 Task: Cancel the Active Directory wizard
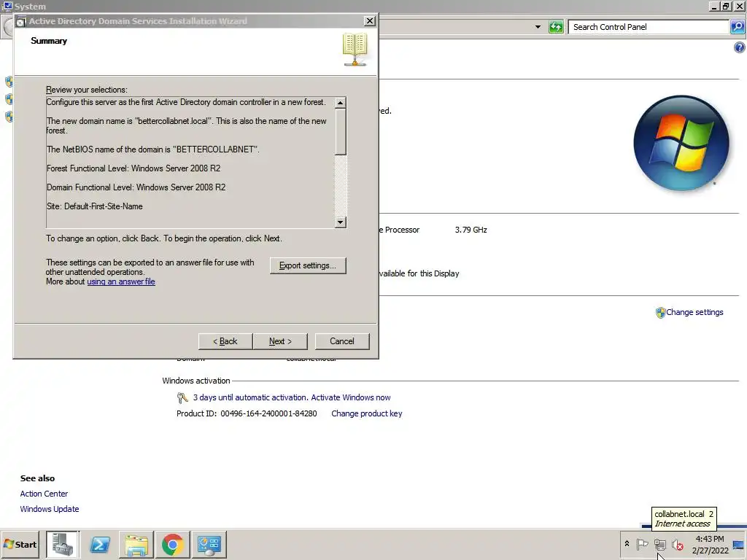[x=342, y=341]
